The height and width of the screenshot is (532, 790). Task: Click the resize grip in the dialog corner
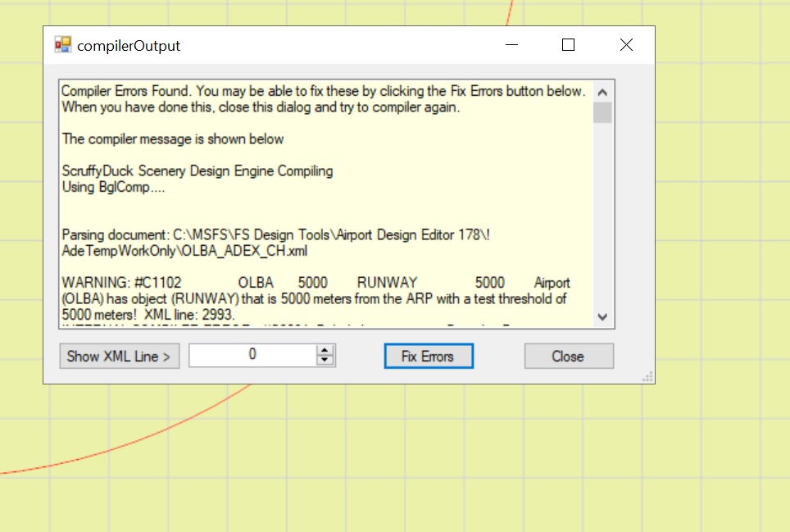click(x=647, y=376)
